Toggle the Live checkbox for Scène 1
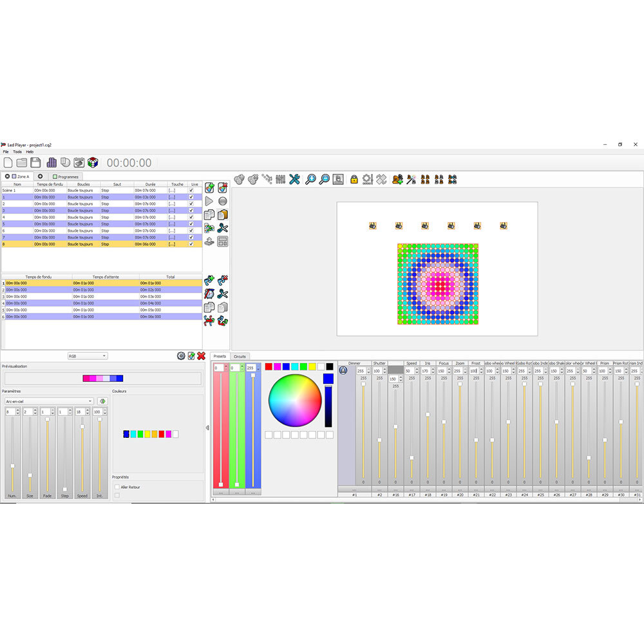 click(191, 191)
